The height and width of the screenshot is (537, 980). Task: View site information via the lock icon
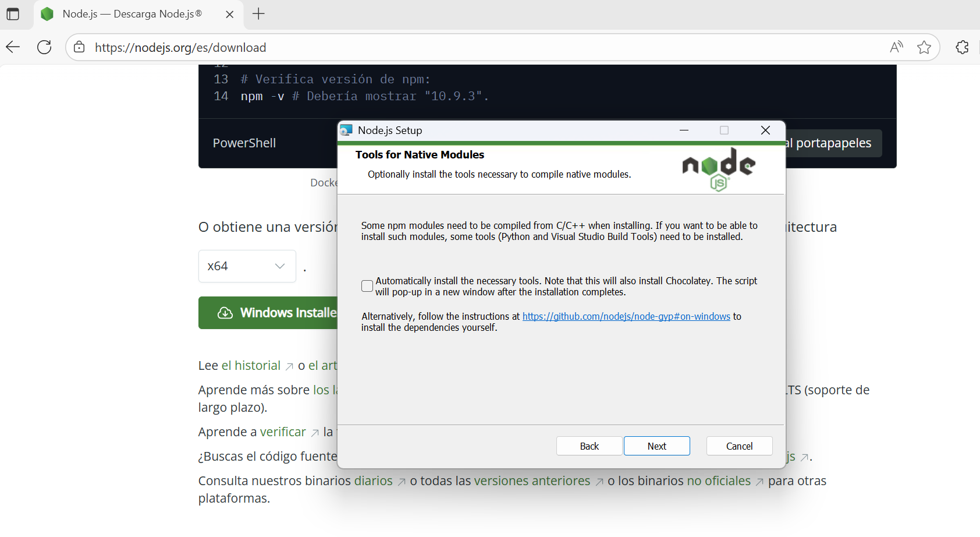point(79,47)
